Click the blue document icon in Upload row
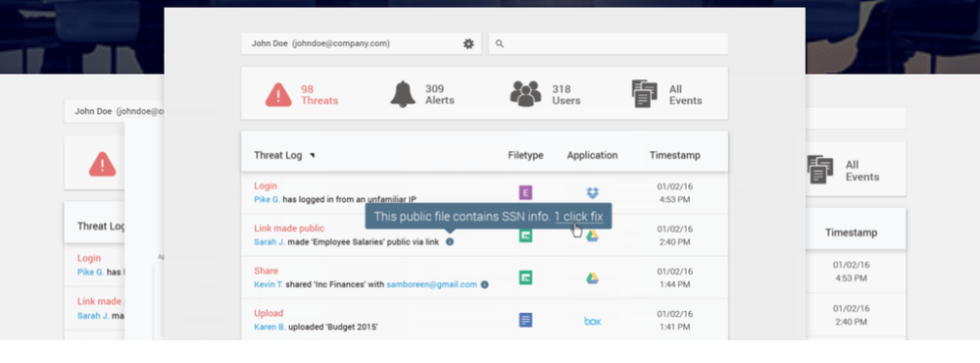 click(525, 321)
